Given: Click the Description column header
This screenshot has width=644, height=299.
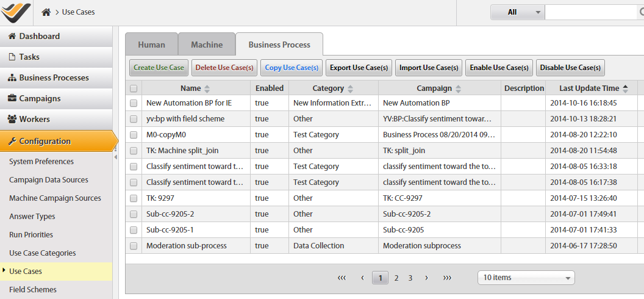Looking at the screenshot, I should [524, 88].
